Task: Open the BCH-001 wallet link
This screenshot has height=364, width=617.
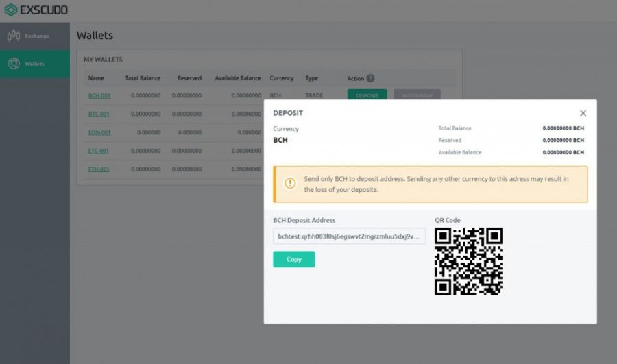Action: click(99, 95)
